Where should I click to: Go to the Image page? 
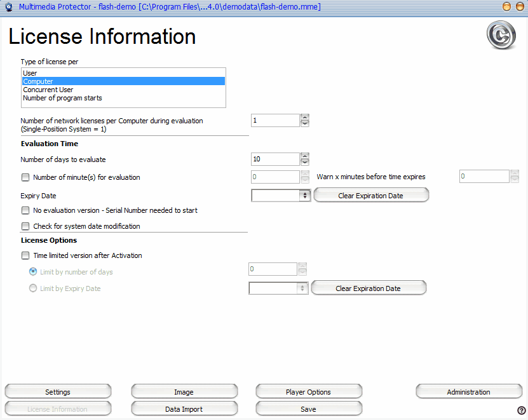pyautogui.click(x=184, y=392)
